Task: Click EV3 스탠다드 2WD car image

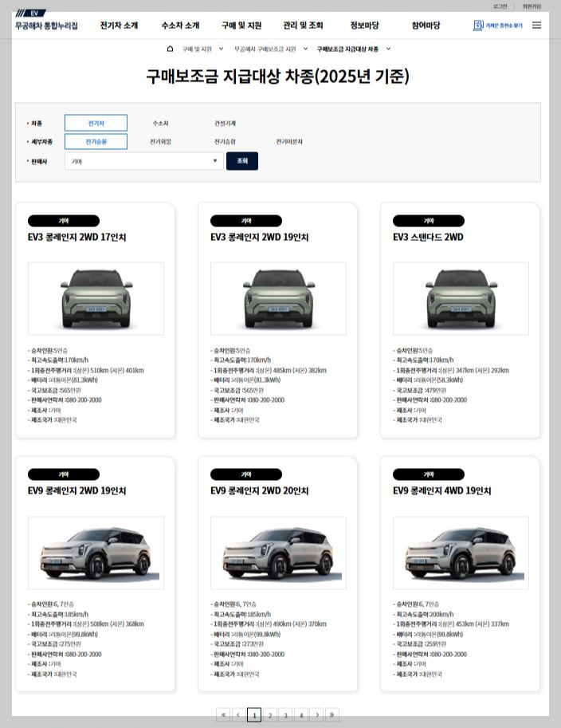Action: pyautogui.click(x=461, y=298)
